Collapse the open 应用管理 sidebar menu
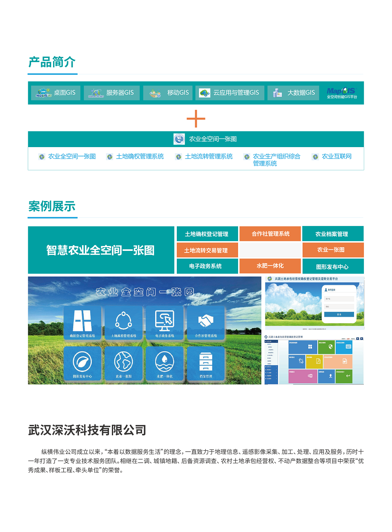This screenshot has height=532, width=392. (276, 341)
